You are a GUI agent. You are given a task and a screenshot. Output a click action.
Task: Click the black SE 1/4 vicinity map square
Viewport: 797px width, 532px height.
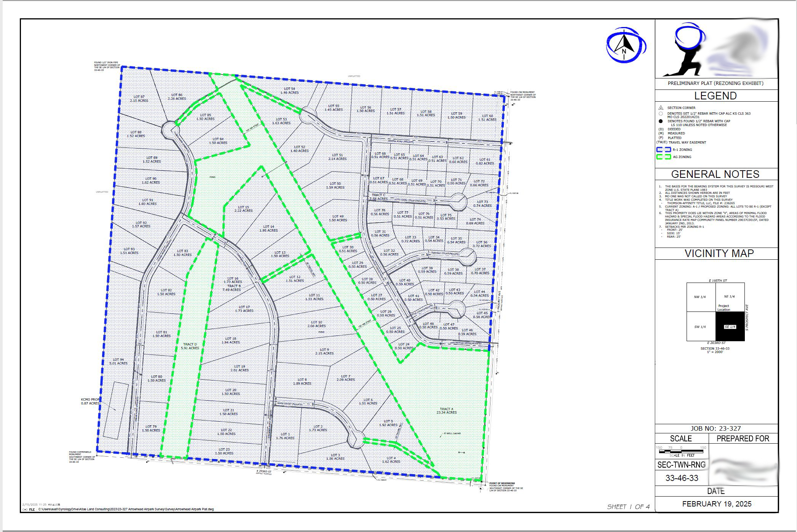point(730,326)
